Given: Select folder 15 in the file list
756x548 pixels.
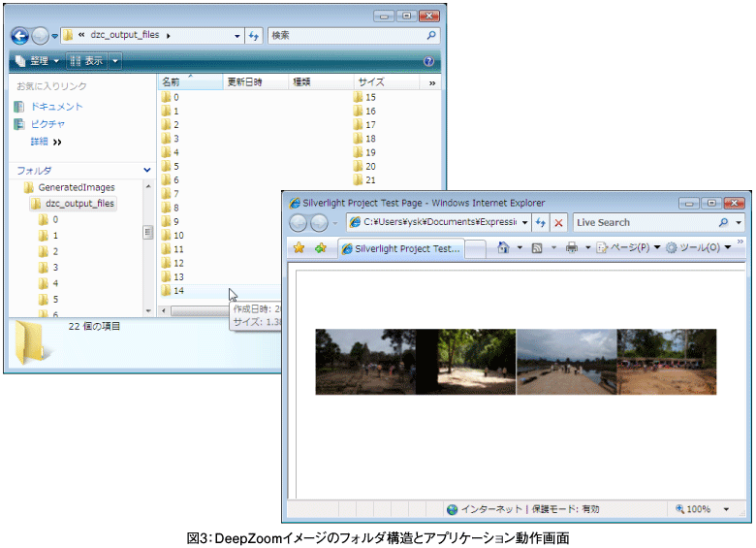Looking at the screenshot, I should 364,97.
